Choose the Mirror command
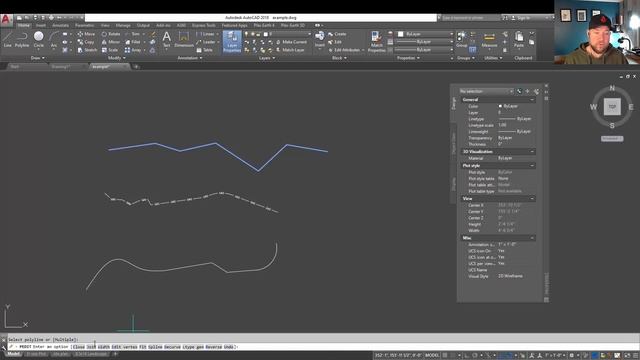 111,42
